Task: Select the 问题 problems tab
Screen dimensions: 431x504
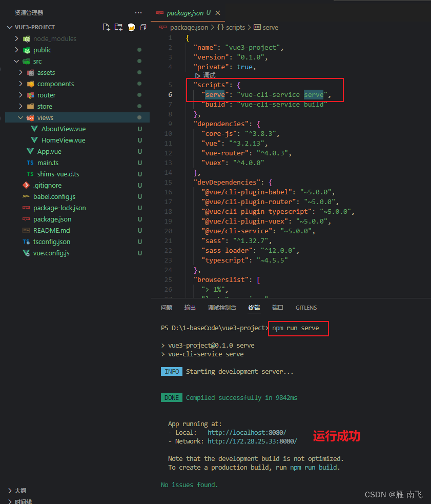Action: click(x=166, y=308)
